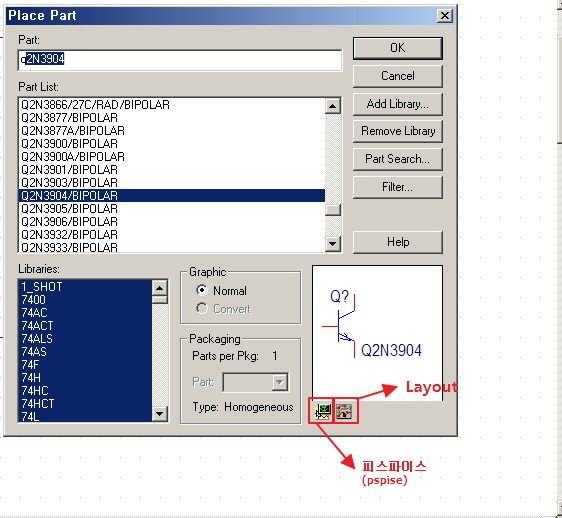Screen dimensions: 562x518
Task: Click the Q2N3904 transistor preview symbol
Action: pos(339,326)
